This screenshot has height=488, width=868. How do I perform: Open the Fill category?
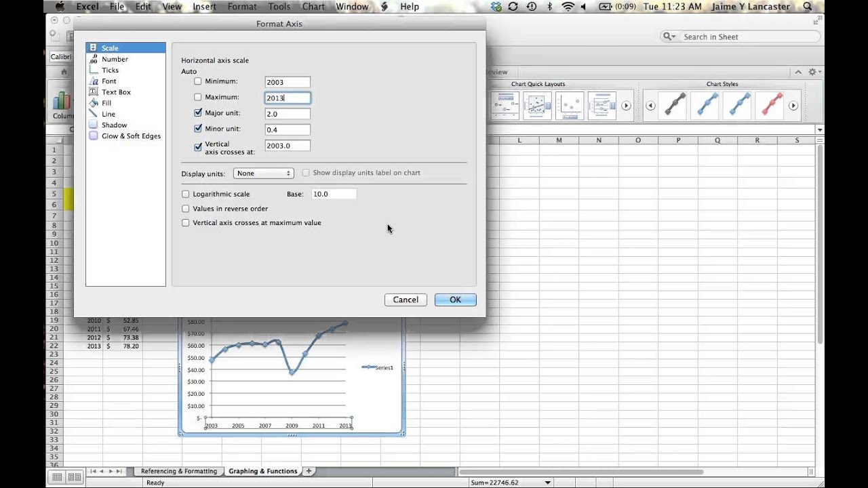(106, 103)
